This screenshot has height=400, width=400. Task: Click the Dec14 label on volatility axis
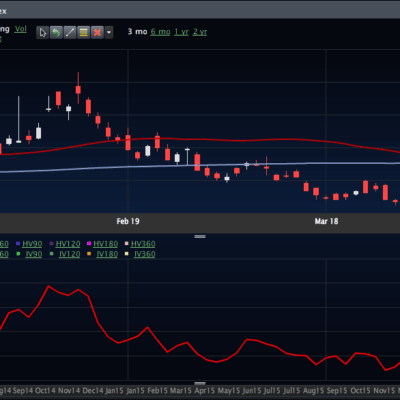pyautogui.click(x=93, y=391)
